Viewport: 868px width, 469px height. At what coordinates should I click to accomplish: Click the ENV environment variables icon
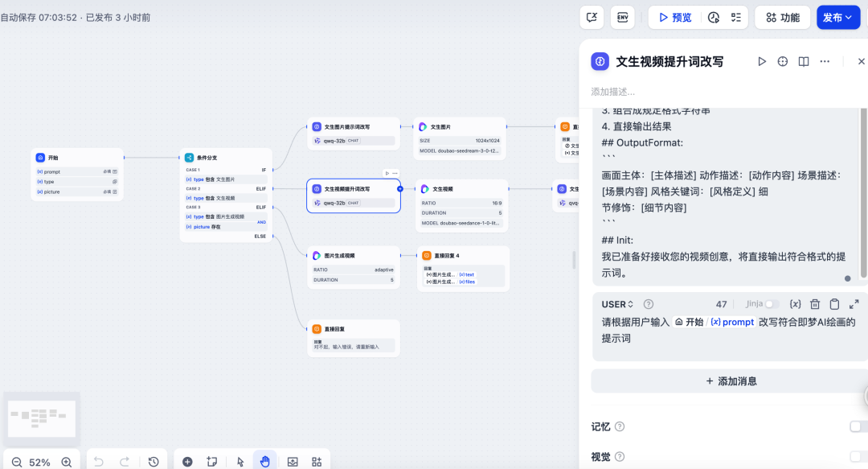point(622,18)
